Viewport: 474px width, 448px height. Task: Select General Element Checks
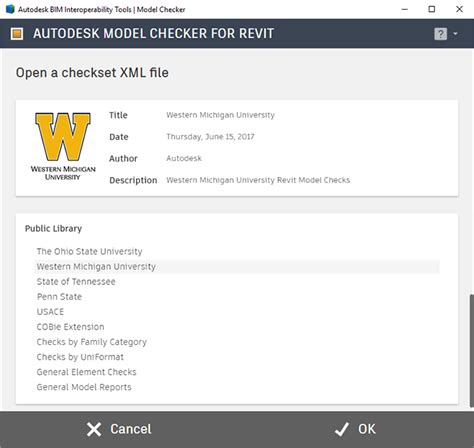pyautogui.click(x=86, y=372)
